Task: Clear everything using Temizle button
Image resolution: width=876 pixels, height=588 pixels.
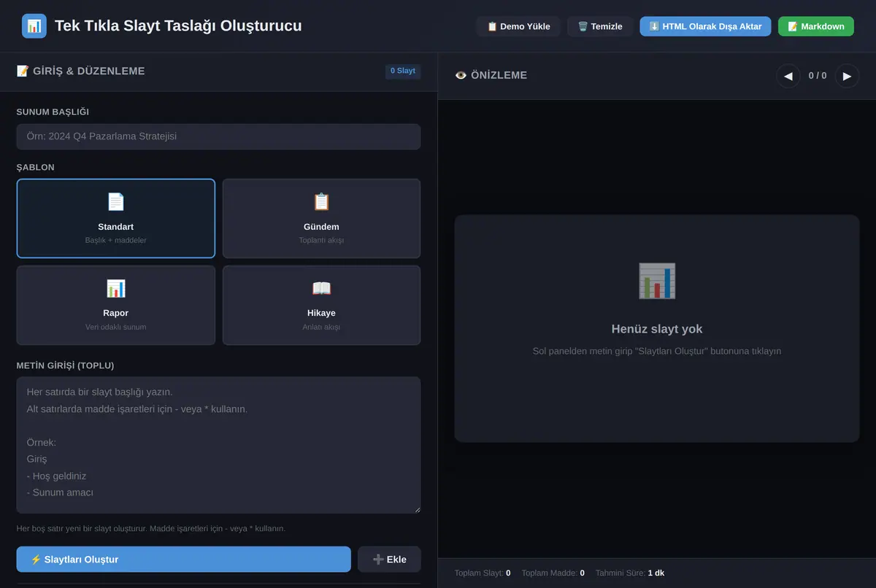Action: (600, 26)
